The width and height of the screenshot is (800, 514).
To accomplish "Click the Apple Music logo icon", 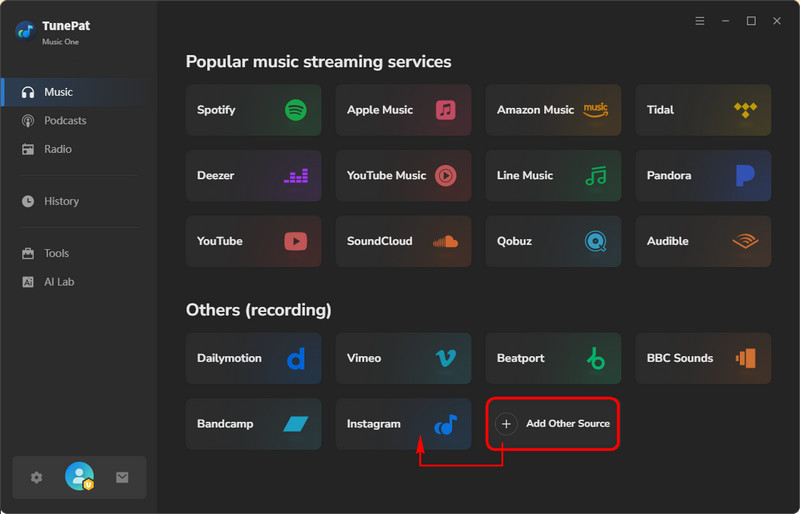I will [x=446, y=110].
